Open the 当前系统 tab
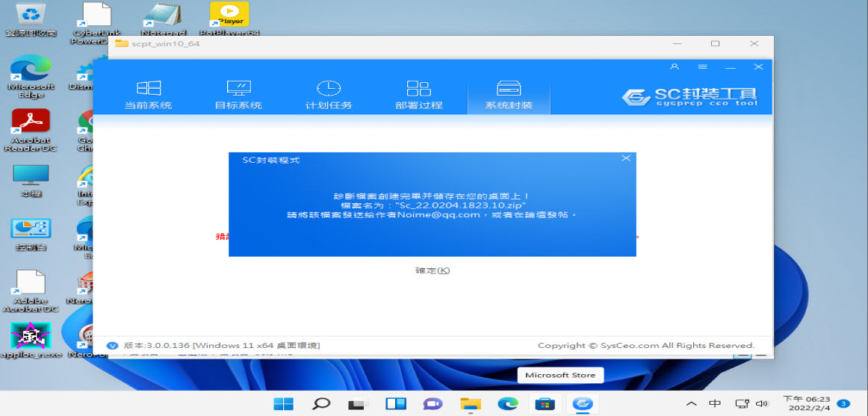Viewport: 868px width, 416px height. 149,95
